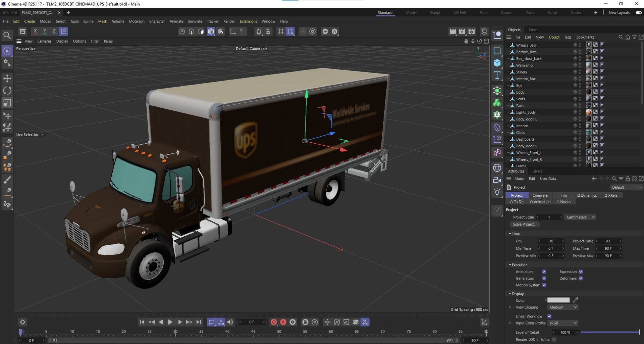The image size is (644, 344).
Task: Switch to the Takes tab
Action: pyautogui.click(x=533, y=30)
